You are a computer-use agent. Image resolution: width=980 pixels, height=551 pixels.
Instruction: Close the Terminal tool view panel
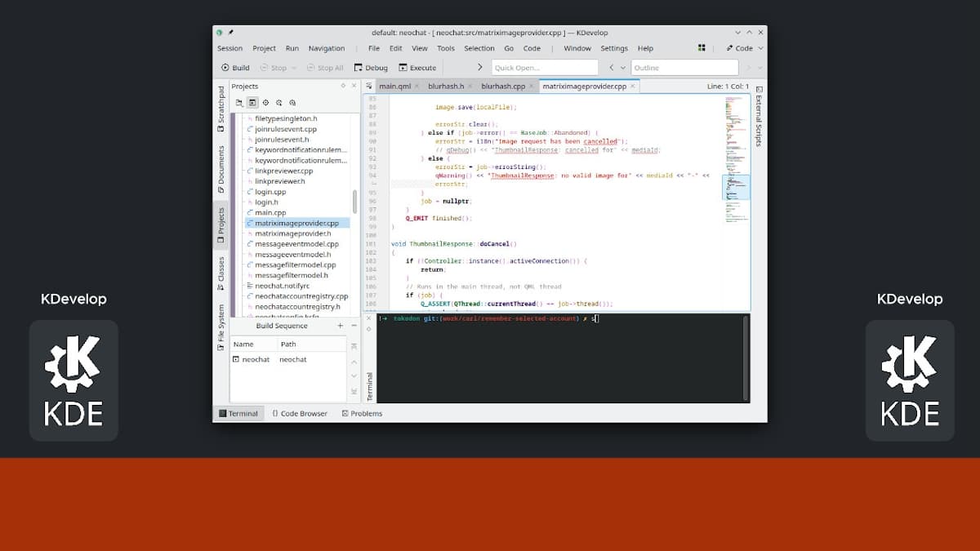click(x=368, y=318)
